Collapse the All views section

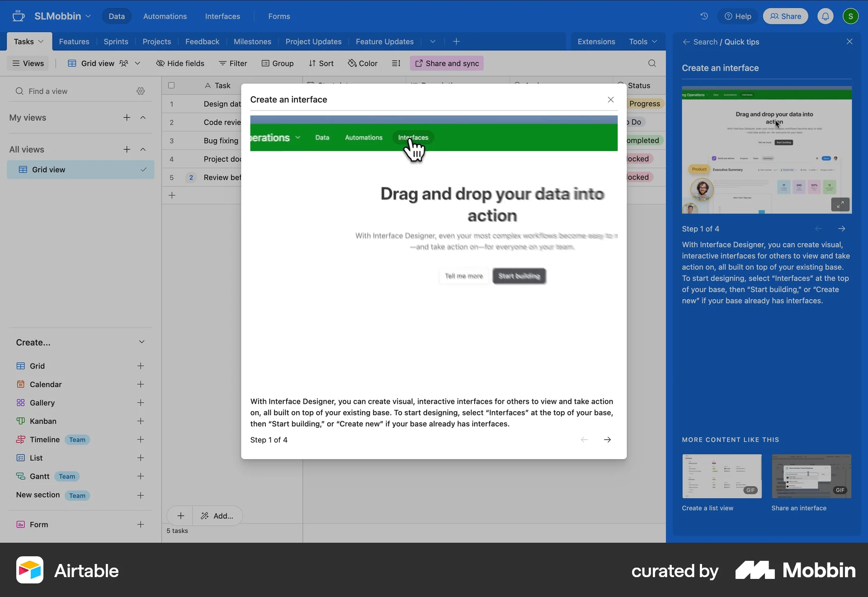click(x=143, y=149)
